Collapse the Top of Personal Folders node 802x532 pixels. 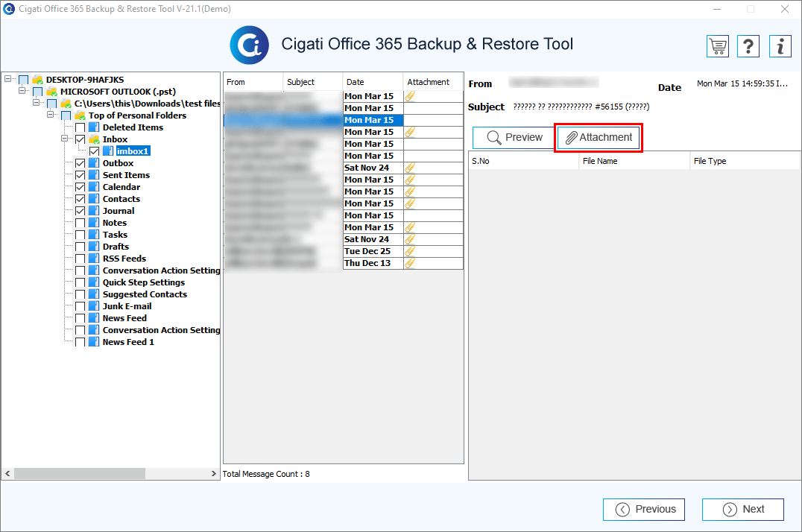coord(51,115)
